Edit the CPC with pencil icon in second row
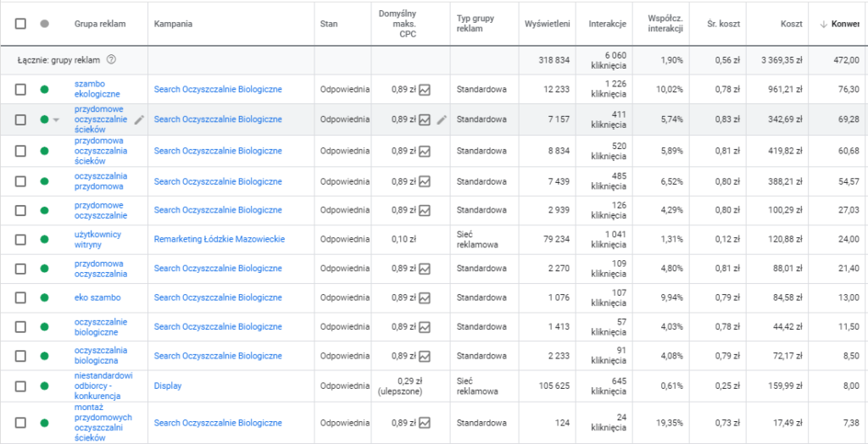868x444 pixels. (442, 119)
